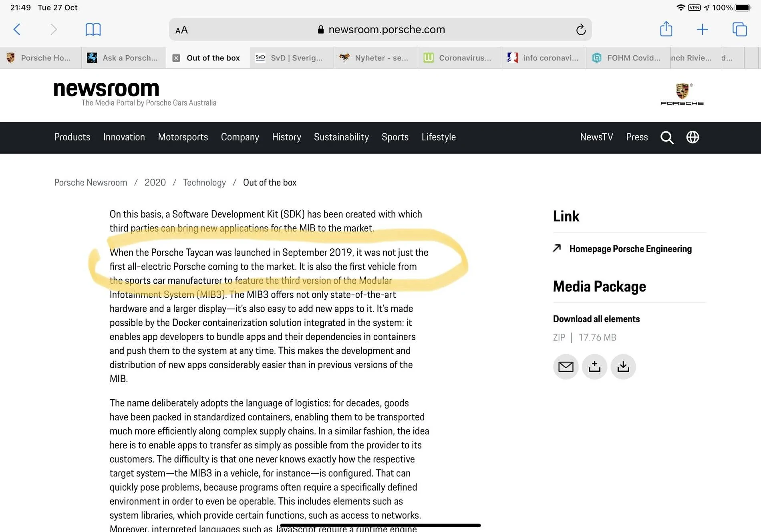Open the Motorsports menu item
Screen dimensions: 761x532
click(183, 137)
